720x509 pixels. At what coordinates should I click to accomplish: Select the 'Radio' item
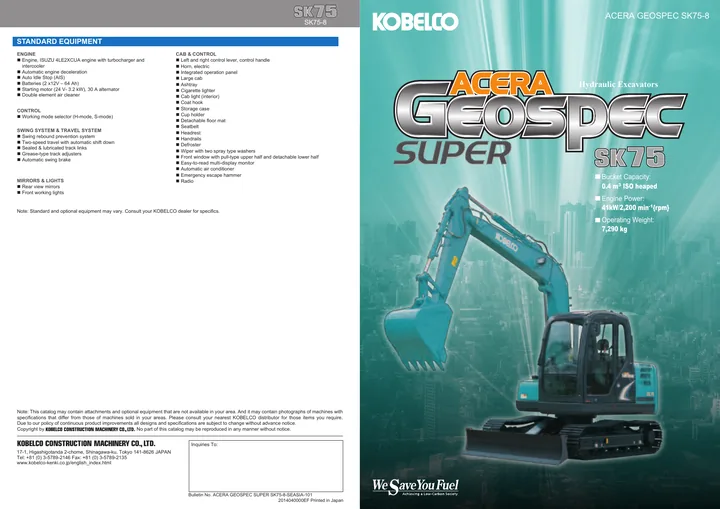(185, 181)
